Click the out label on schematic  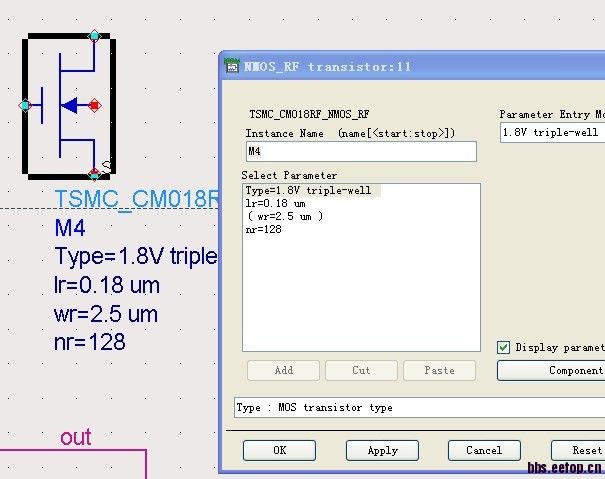point(76,437)
